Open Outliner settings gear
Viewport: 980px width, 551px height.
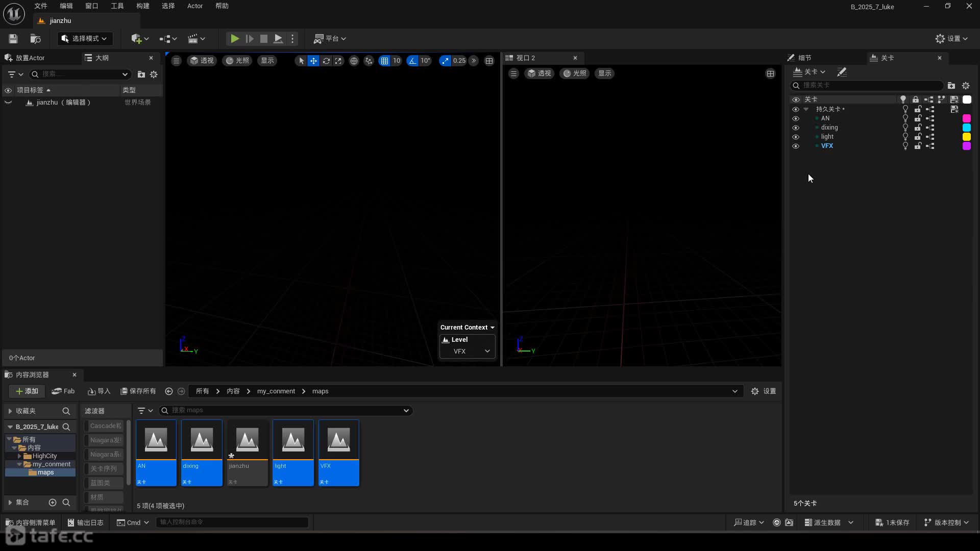pos(154,74)
